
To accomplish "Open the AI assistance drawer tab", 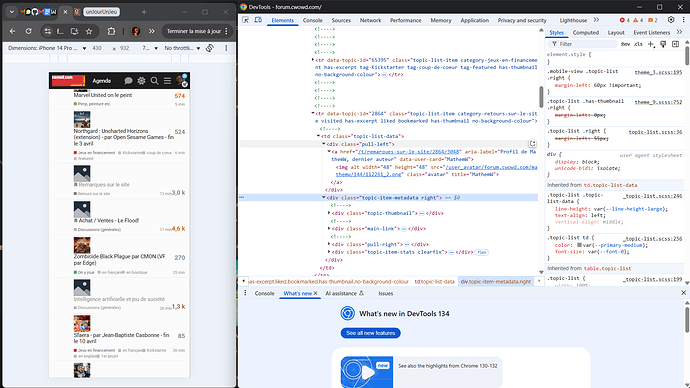I will tap(344, 293).
